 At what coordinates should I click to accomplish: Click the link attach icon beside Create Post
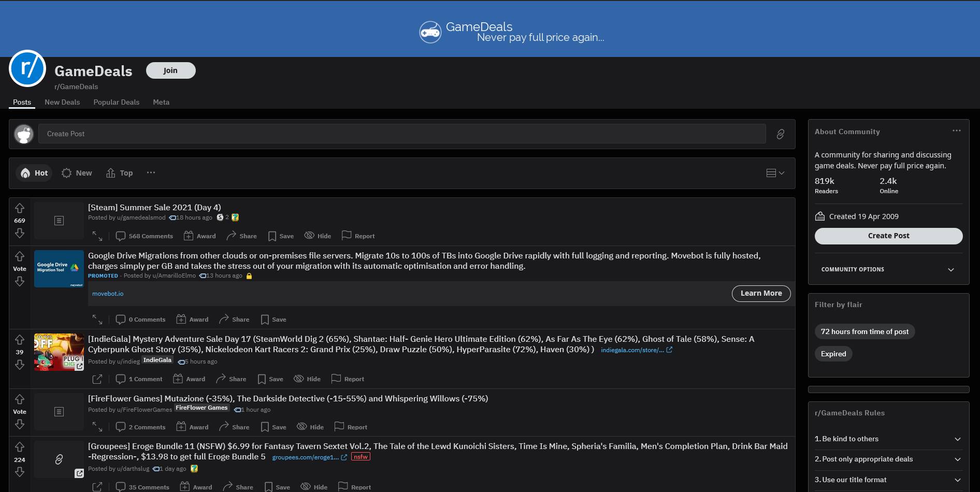coord(781,134)
